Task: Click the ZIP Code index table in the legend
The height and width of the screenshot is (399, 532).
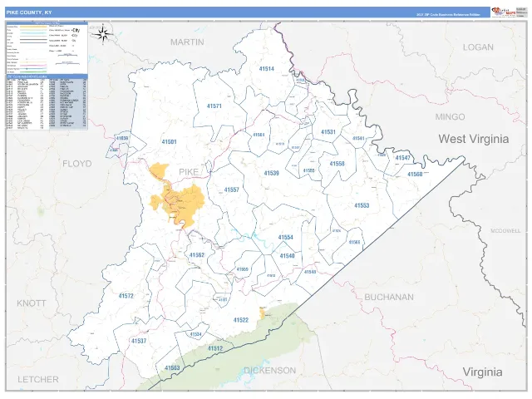Action: pos(47,103)
